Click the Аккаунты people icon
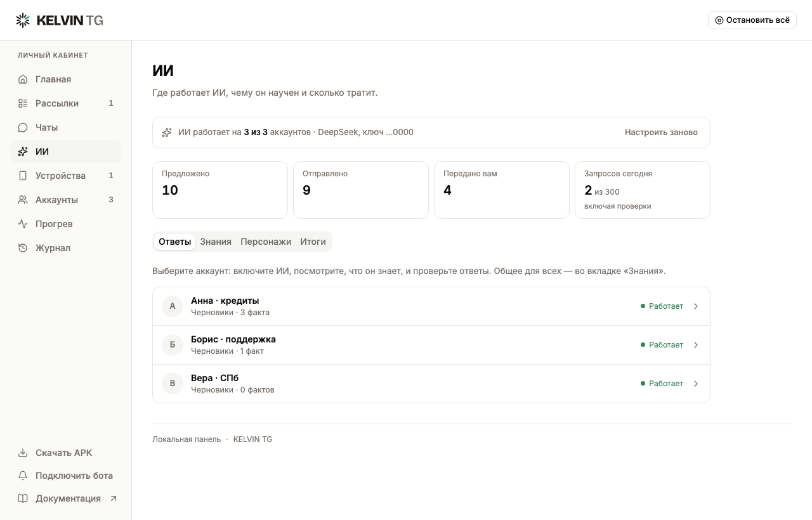 coord(23,200)
